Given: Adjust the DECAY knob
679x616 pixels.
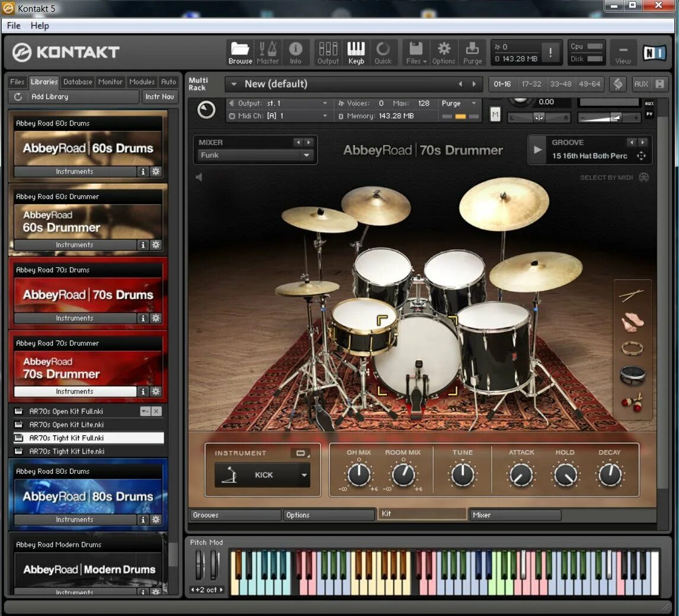Looking at the screenshot, I should 610,475.
